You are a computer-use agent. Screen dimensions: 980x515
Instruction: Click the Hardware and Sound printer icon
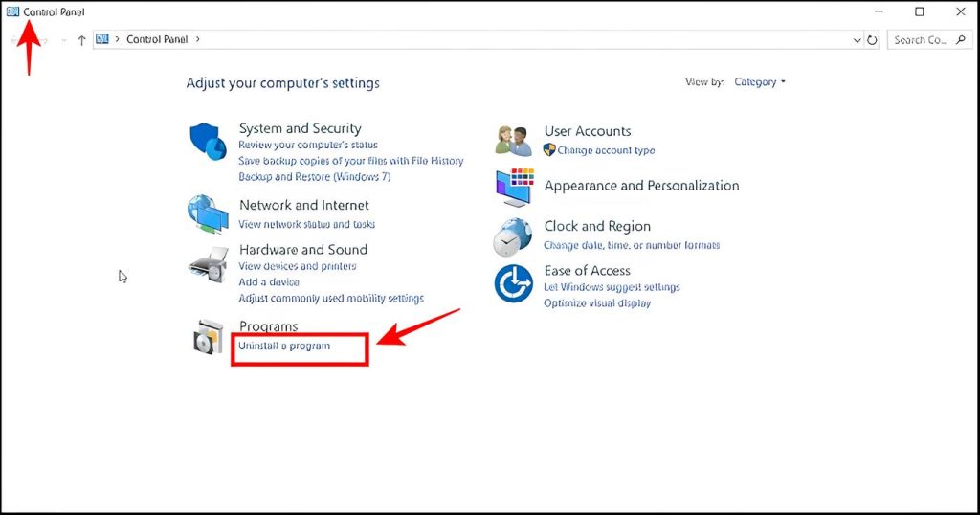[208, 263]
